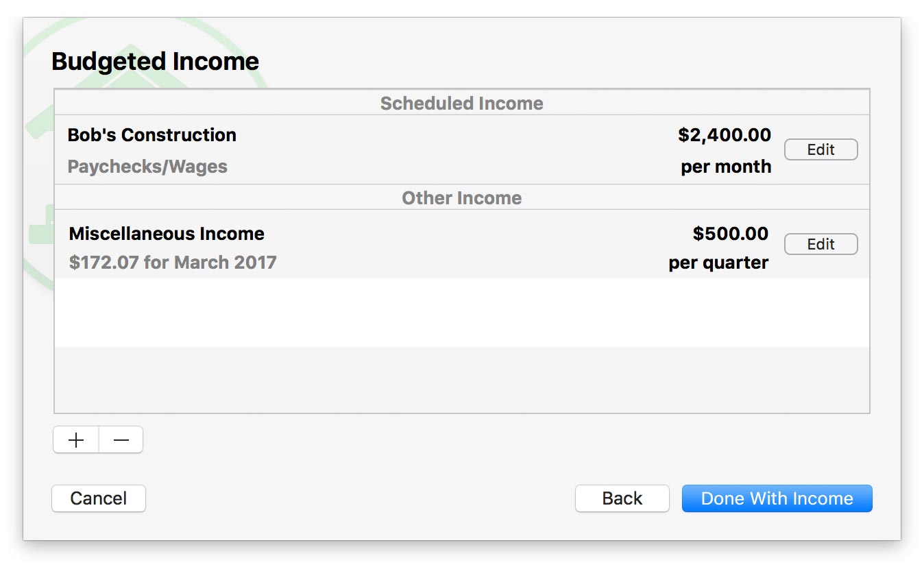Select the Miscellaneous Income row name
This screenshot has width=924, height=569.
(167, 234)
